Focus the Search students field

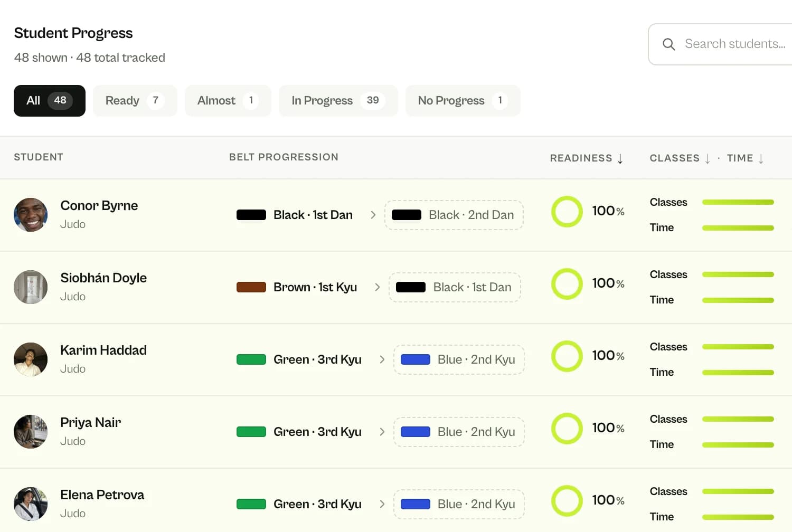click(720, 44)
